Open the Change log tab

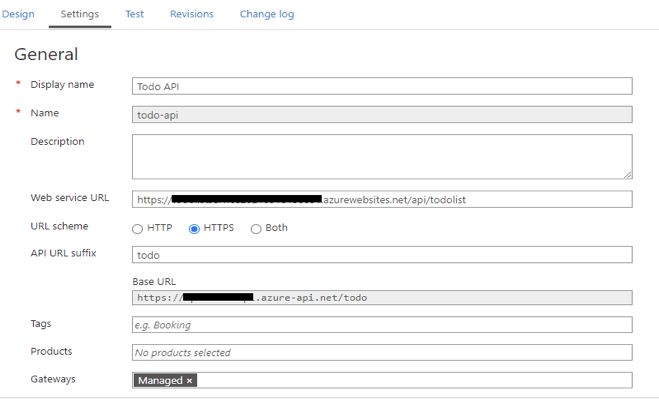click(267, 14)
